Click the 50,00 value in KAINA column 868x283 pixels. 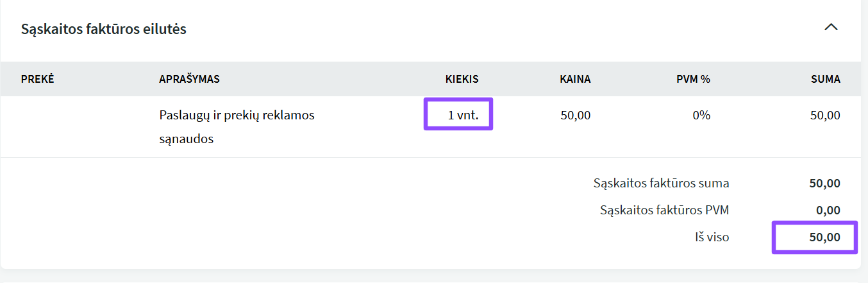pyautogui.click(x=575, y=116)
